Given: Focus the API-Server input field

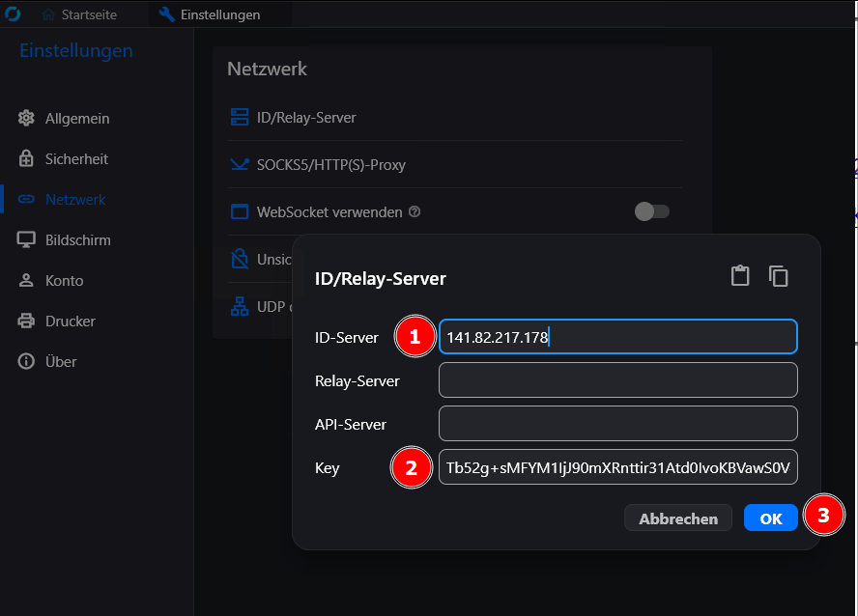Looking at the screenshot, I should (x=618, y=424).
